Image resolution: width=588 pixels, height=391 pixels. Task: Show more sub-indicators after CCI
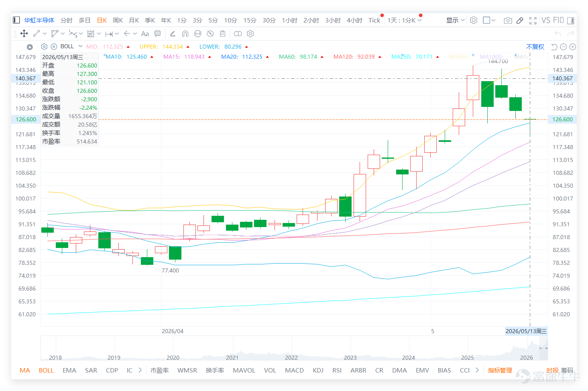(477, 370)
